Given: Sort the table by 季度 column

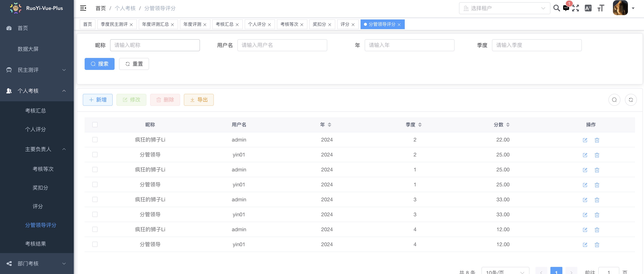Looking at the screenshot, I should coord(420,124).
